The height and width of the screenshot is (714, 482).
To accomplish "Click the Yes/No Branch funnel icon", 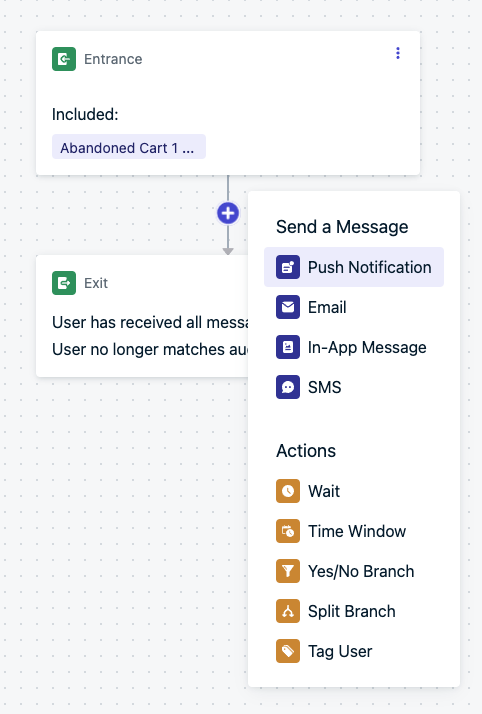I will [288, 571].
